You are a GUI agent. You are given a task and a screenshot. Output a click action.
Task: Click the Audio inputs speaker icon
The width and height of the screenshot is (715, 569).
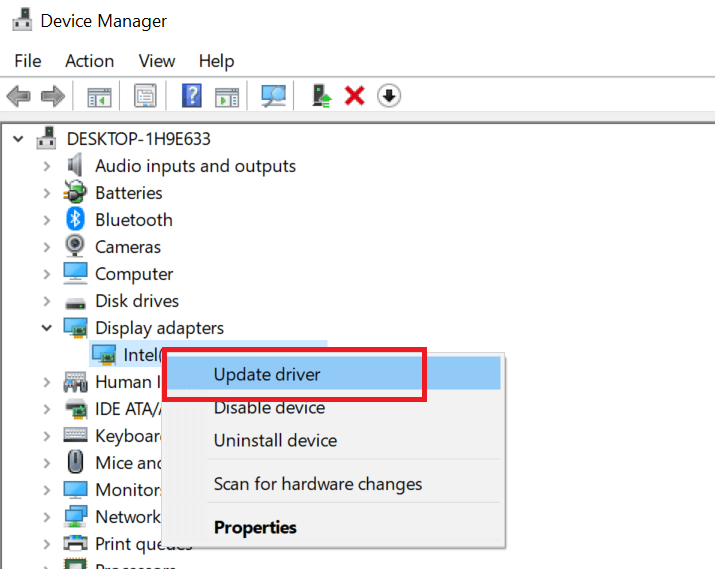(x=75, y=165)
